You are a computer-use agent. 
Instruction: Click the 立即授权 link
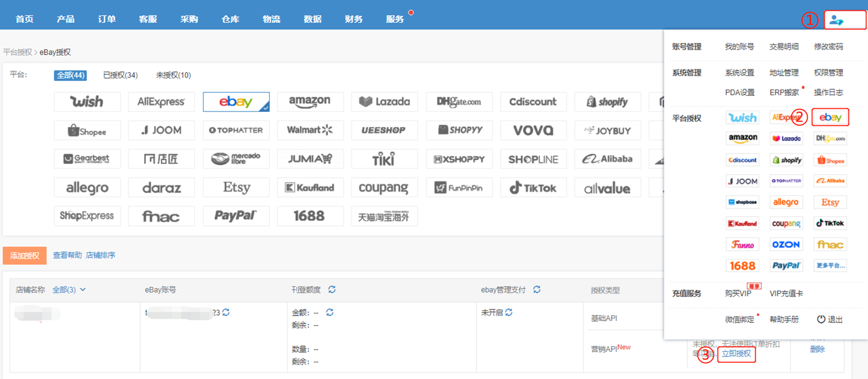pyautogui.click(x=736, y=354)
